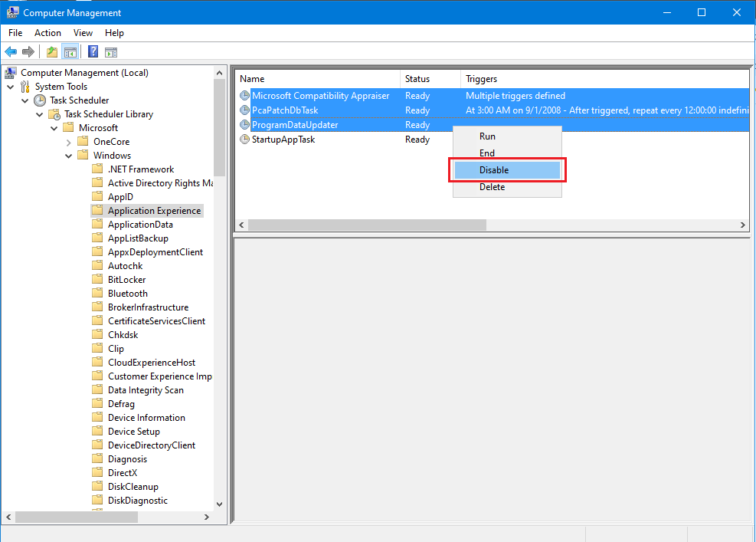Collapse the Task Scheduler node

point(25,100)
